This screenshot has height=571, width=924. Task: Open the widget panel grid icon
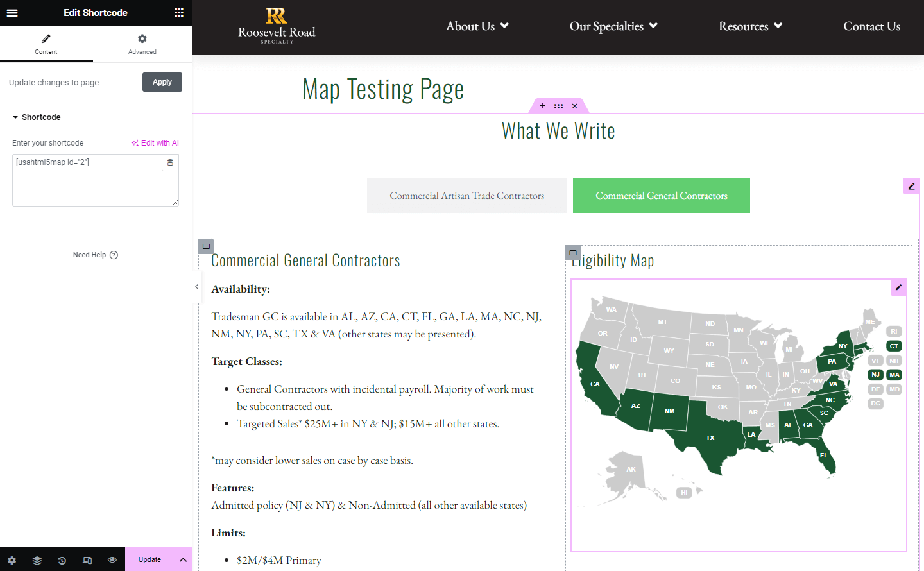[x=178, y=12]
